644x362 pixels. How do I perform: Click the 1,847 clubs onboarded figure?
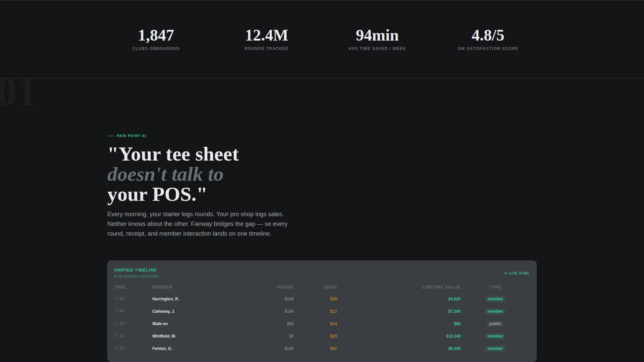pyautogui.click(x=156, y=36)
